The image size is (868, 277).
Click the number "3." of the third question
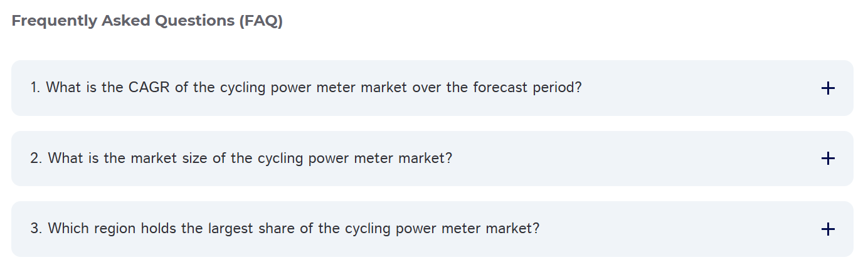[x=36, y=229]
